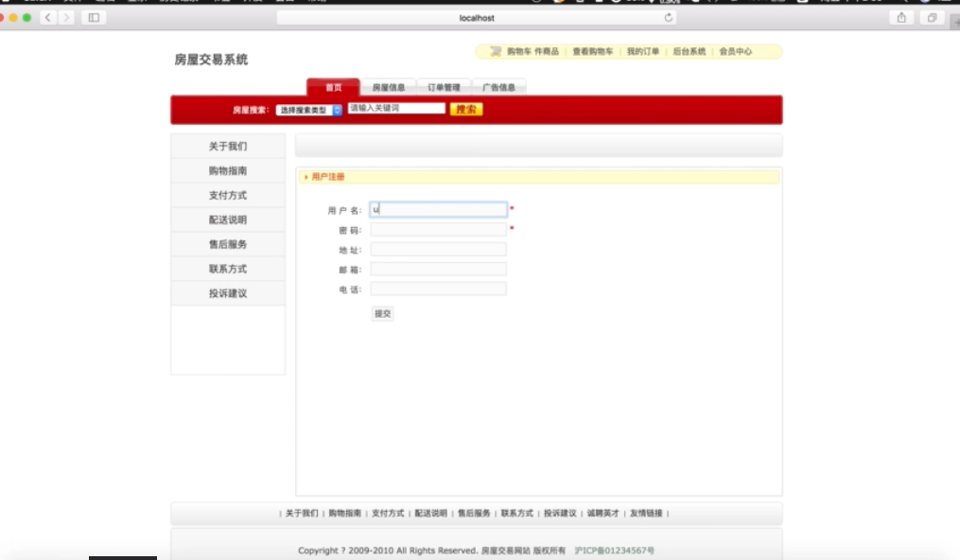960x560 pixels.
Task: Switch to the 订单管理 tab
Action: 444,88
